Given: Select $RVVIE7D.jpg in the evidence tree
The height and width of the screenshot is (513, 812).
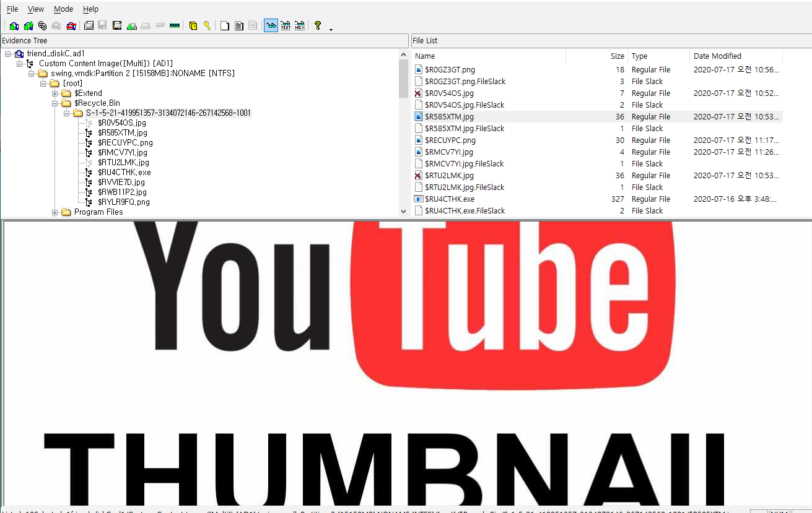Looking at the screenshot, I should click(x=121, y=183).
